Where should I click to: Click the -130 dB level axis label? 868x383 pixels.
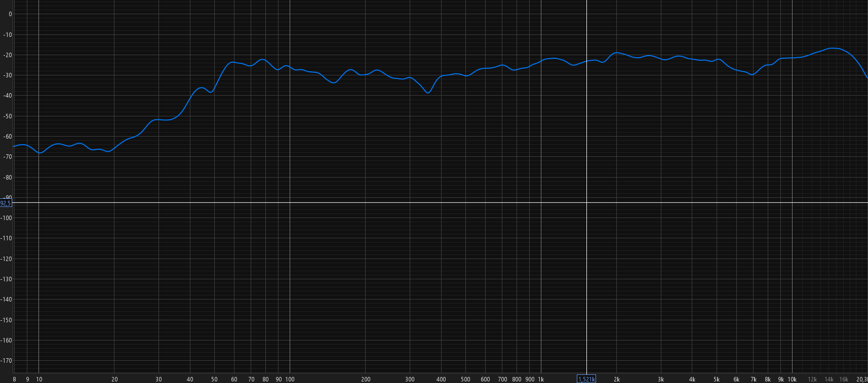tap(7, 279)
